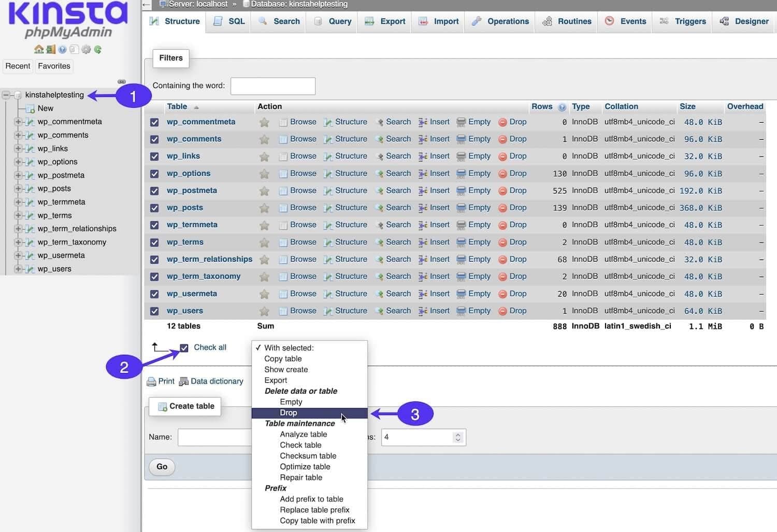Viewport: 777px width, 532px height.
Task: Expand the wp_users tree item
Action: [x=18, y=269]
